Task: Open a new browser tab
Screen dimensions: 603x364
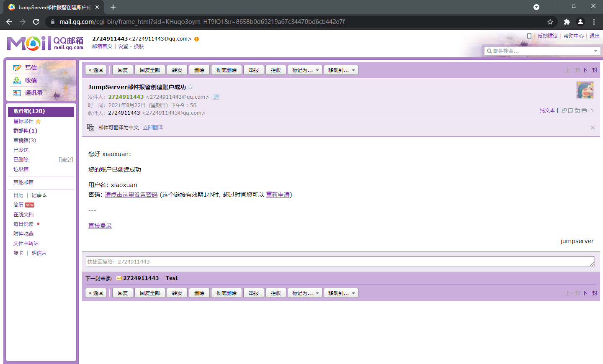Action: [113, 7]
